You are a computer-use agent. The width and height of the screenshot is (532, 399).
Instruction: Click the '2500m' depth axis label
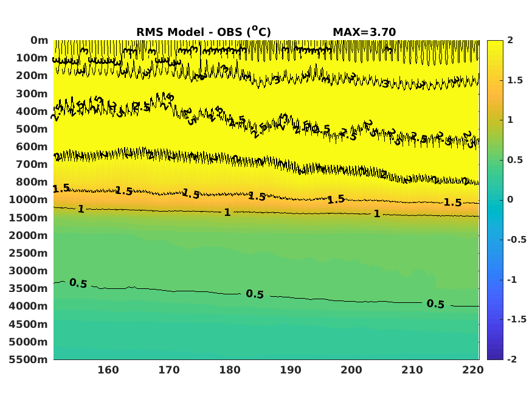pyautogui.click(x=29, y=253)
